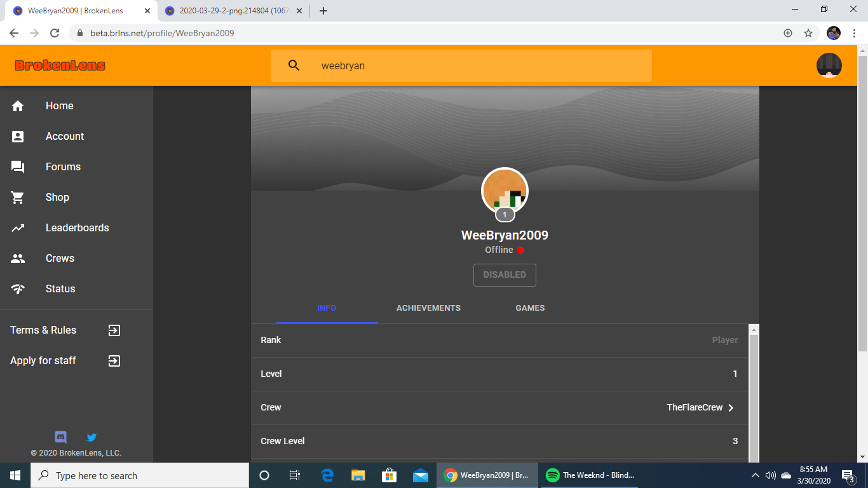
Task: Click the Rank row's Player value
Action: pos(725,341)
